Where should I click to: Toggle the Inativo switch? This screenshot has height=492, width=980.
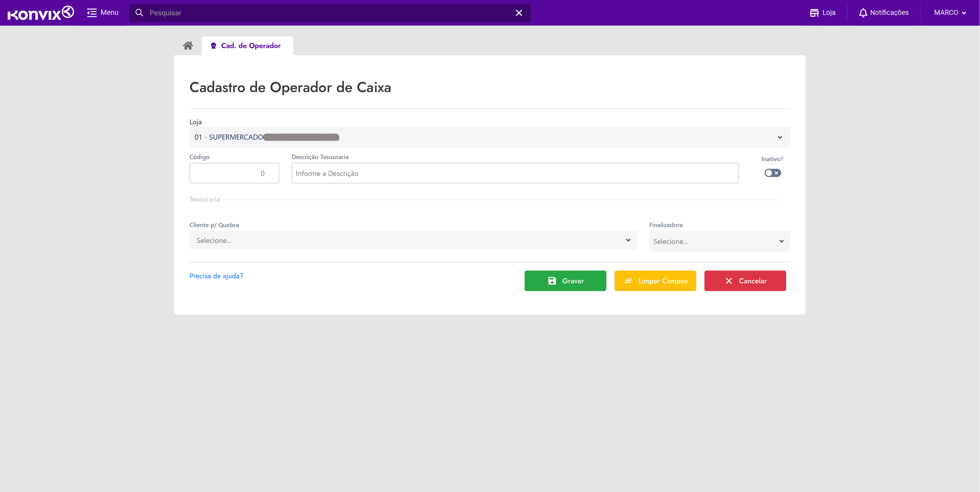pyautogui.click(x=772, y=173)
